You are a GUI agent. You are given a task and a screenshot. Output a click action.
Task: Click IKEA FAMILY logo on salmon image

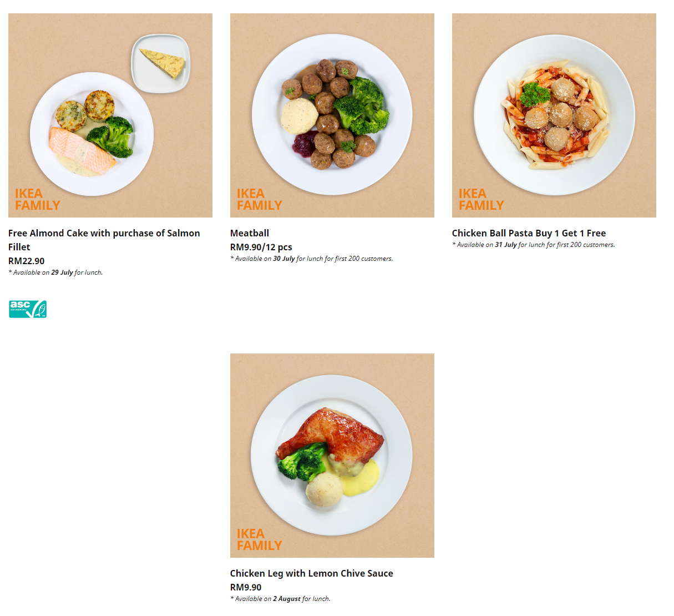click(x=37, y=199)
